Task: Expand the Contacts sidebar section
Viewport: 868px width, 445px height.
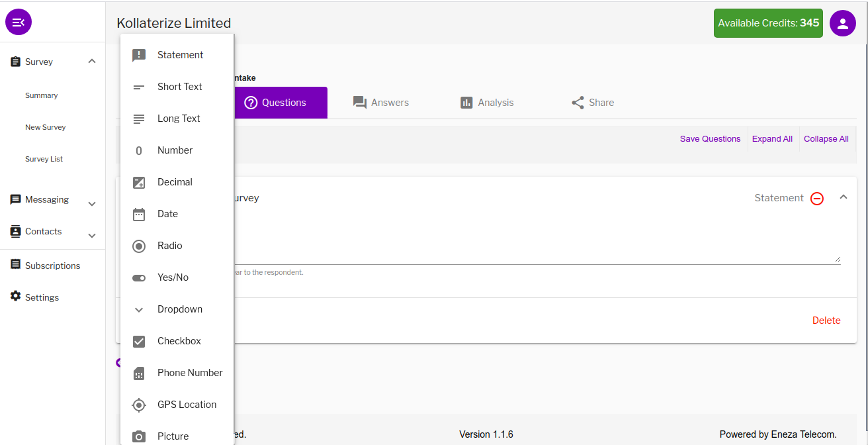Action: [x=92, y=236]
